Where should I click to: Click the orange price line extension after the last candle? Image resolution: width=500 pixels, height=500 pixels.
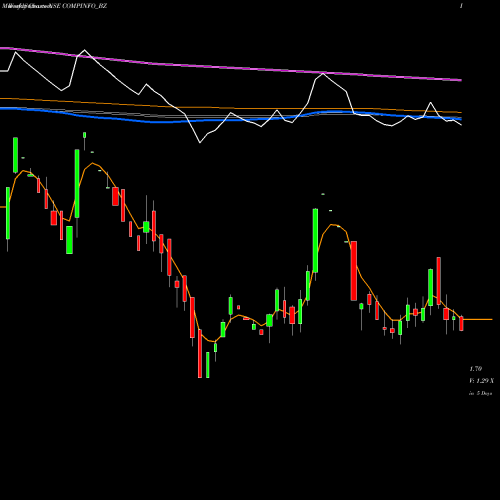[478, 319]
